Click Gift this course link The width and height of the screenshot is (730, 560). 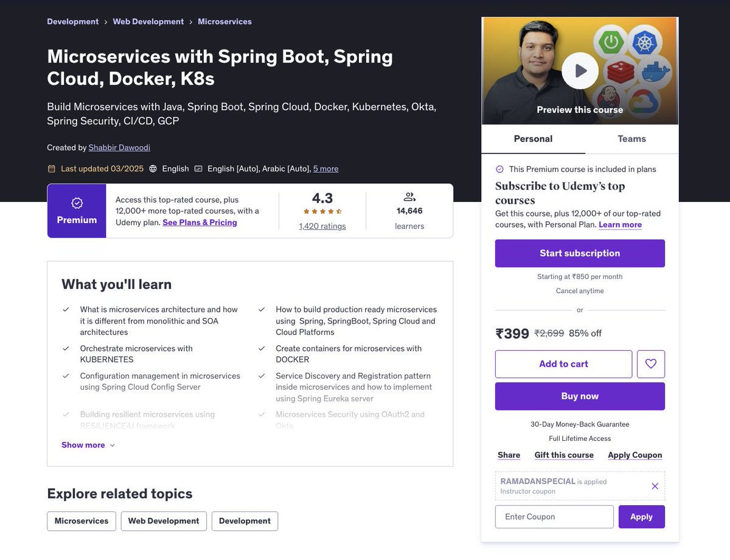[564, 455]
